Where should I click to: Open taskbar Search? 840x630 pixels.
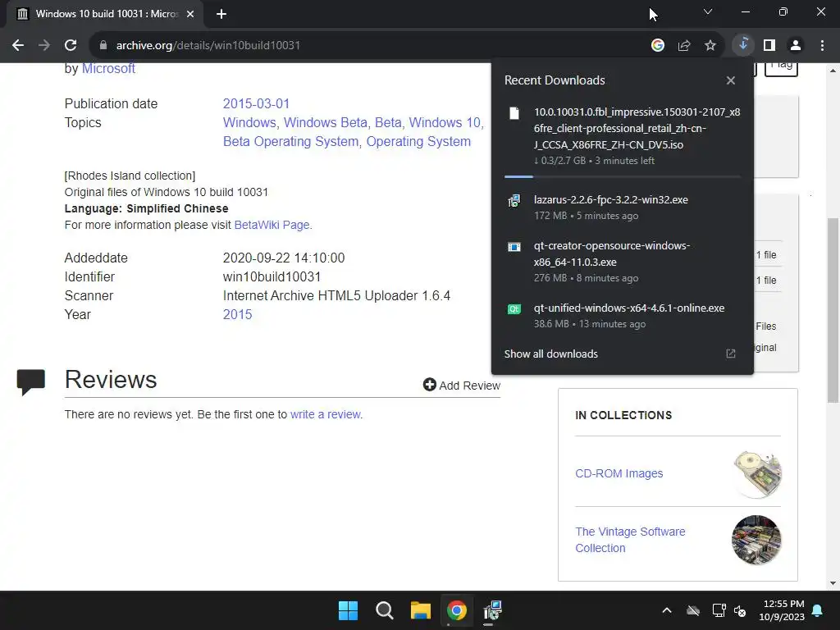click(x=385, y=610)
